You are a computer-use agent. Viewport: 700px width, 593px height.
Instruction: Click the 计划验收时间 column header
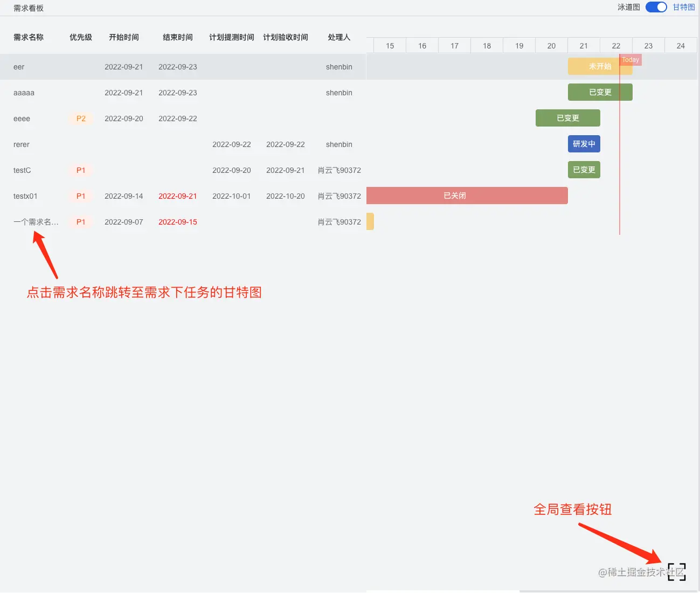(286, 37)
